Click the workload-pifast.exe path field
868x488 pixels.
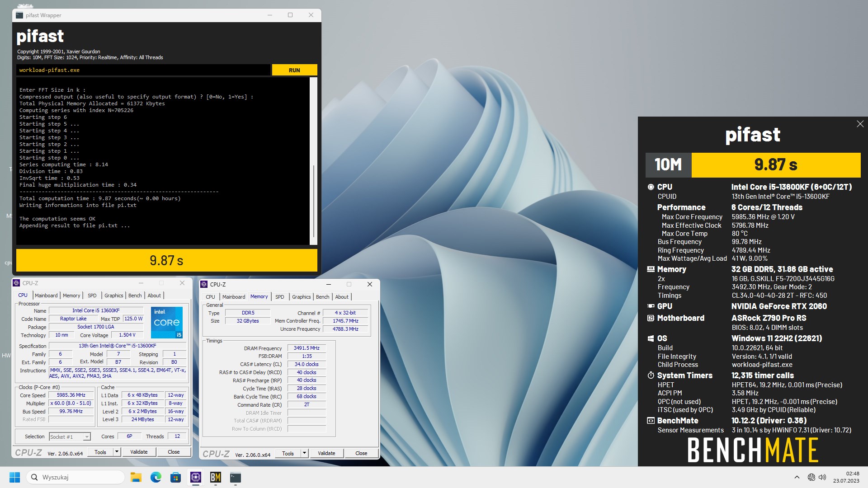[x=143, y=70]
